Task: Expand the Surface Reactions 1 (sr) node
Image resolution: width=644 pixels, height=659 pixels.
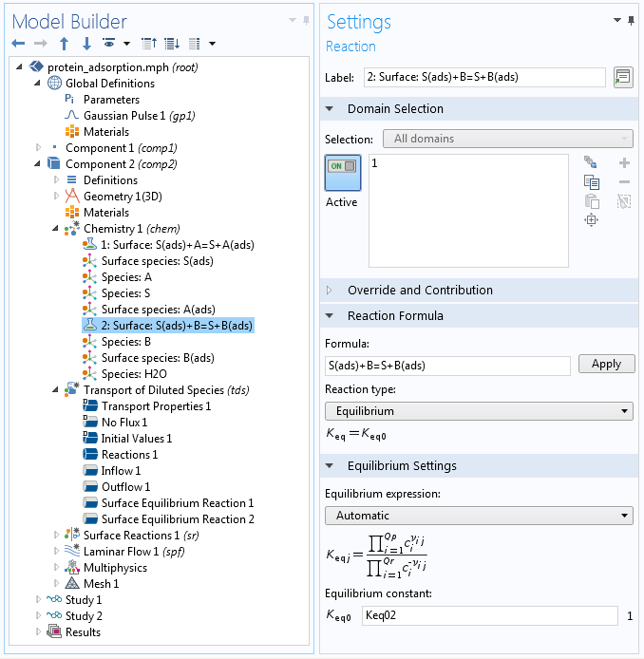Action: pos(56,535)
